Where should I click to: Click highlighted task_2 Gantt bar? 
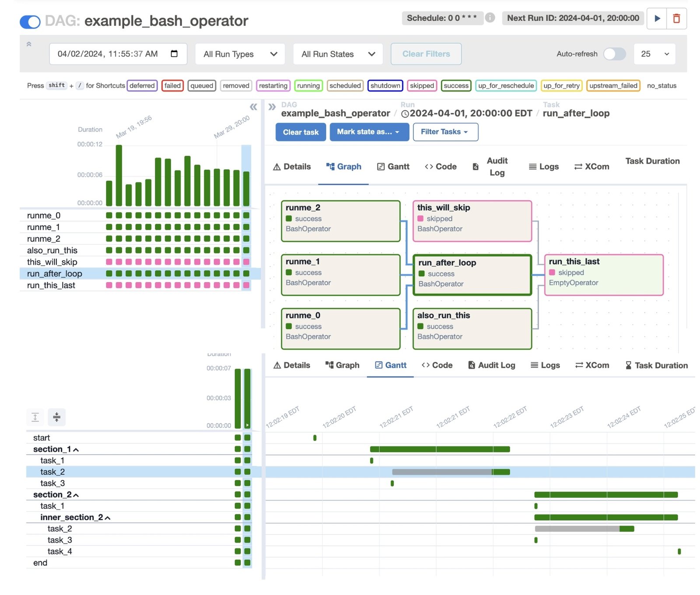click(451, 472)
